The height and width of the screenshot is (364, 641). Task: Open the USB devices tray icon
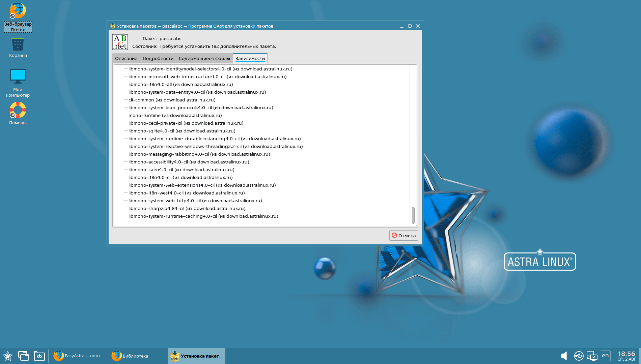tap(579, 356)
